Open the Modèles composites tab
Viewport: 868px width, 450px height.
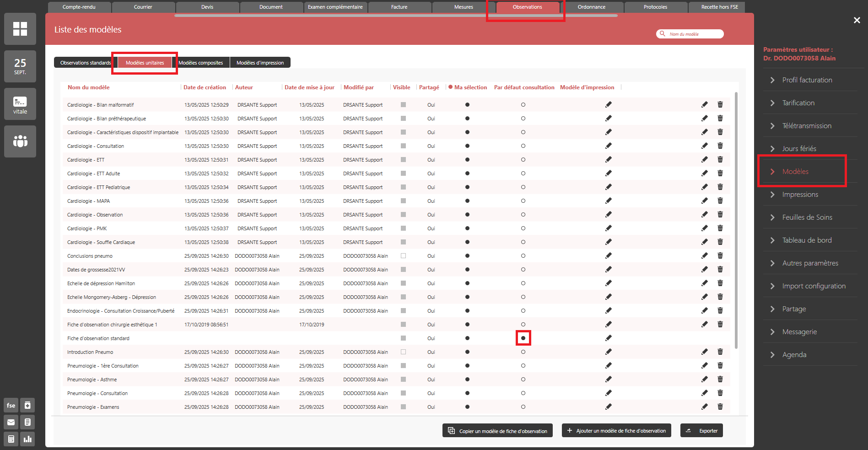click(x=200, y=63)
